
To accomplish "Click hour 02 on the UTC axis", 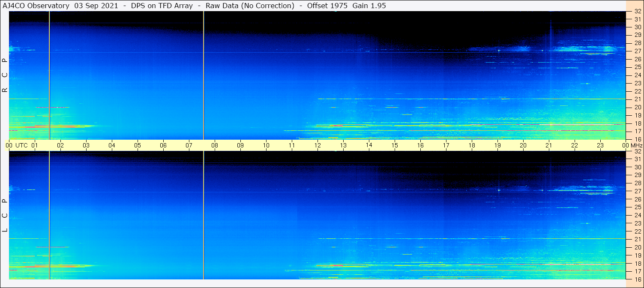I will 60,145.
